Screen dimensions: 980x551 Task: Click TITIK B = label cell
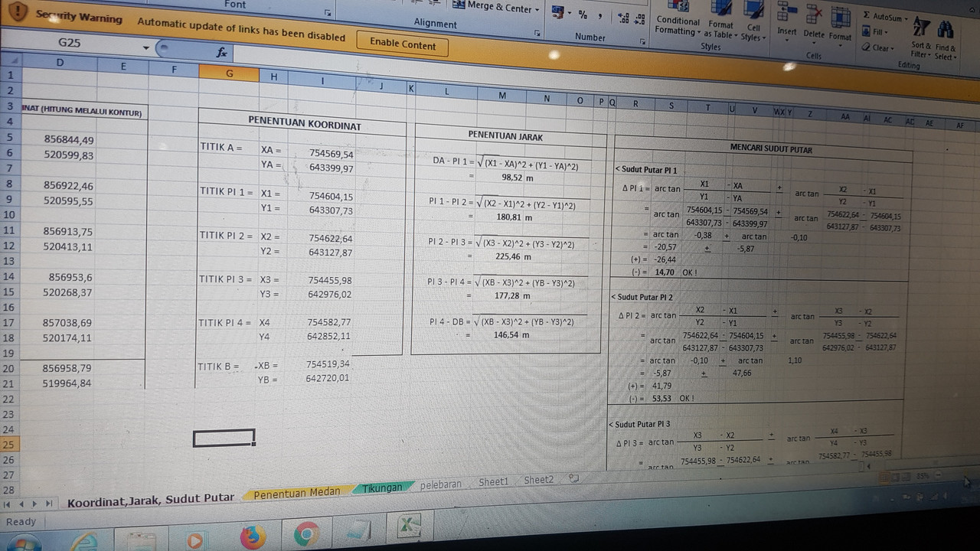click(x=218, y=366)
